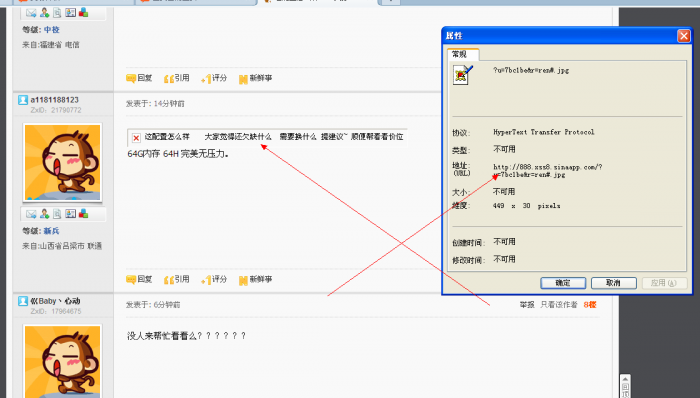Select the text 64G内存 64H 完美无压力。
The image size is (700, 398).
(x=178, y=154)
